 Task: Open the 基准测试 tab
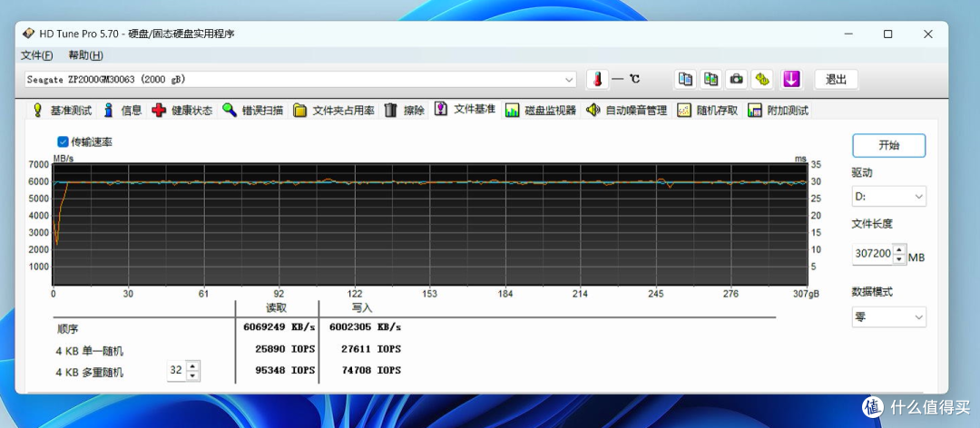coord(63,111)
